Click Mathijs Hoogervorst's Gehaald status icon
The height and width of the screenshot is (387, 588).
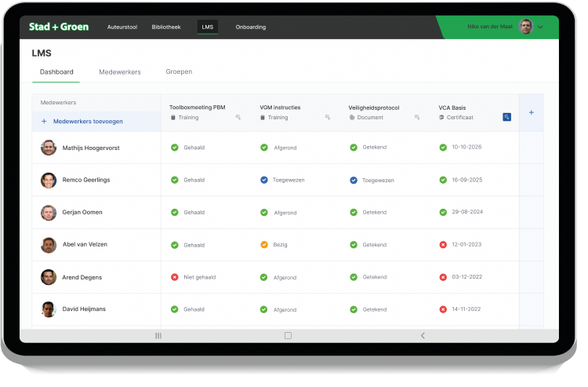[x=174, y=148]
